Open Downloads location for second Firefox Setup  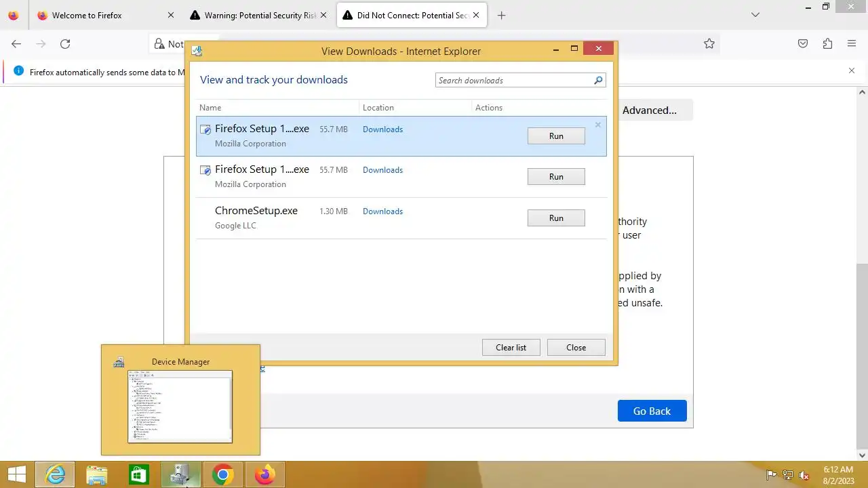point(382,169)
